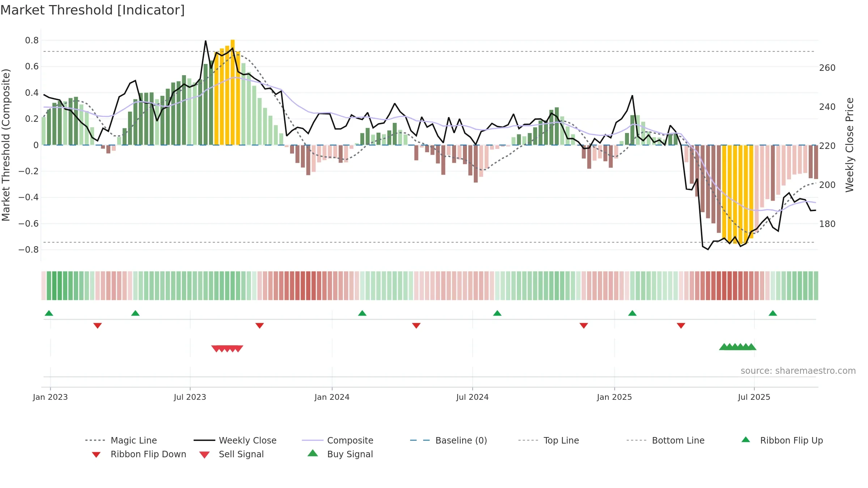868x488 pixels.
Task: Click the weekly close peak near August 2023
Action: [x=205, y=41]
